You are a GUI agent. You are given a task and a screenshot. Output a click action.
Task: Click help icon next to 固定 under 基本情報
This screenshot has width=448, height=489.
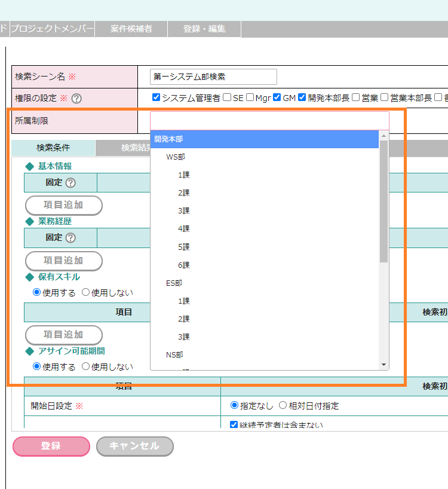point(70,182)
